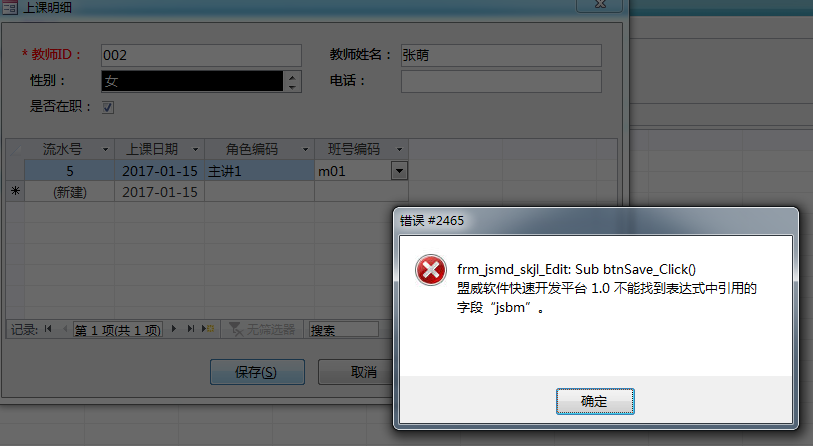813x446 pixels.
Task: Click the 无筛选器 filter icon
Action: (x=236, y=329)
